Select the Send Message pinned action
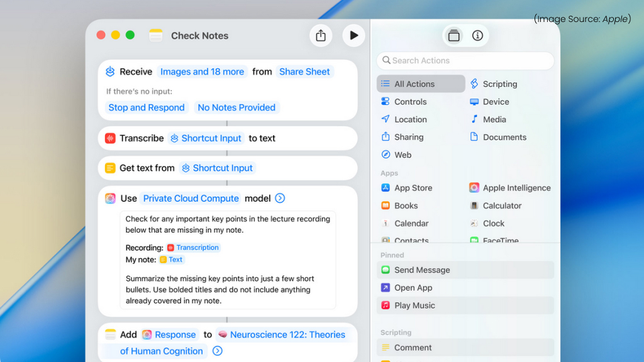644x362 pixels. (465, 270)
